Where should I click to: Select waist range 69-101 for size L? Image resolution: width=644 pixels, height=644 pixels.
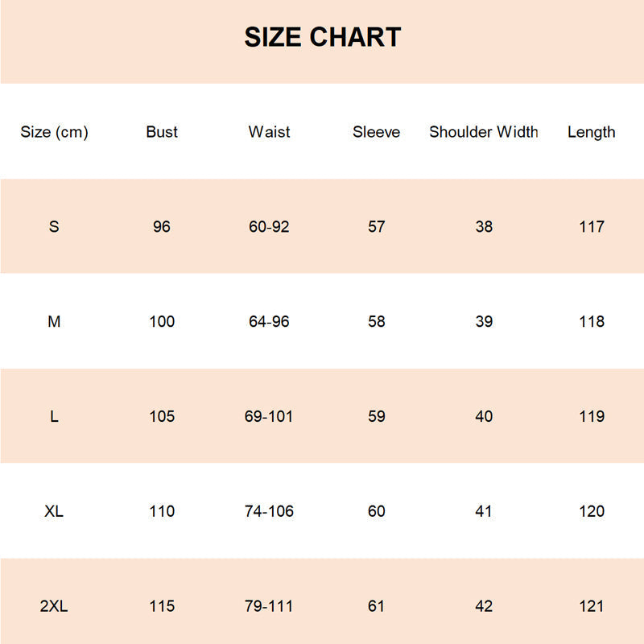pos(269,417)
